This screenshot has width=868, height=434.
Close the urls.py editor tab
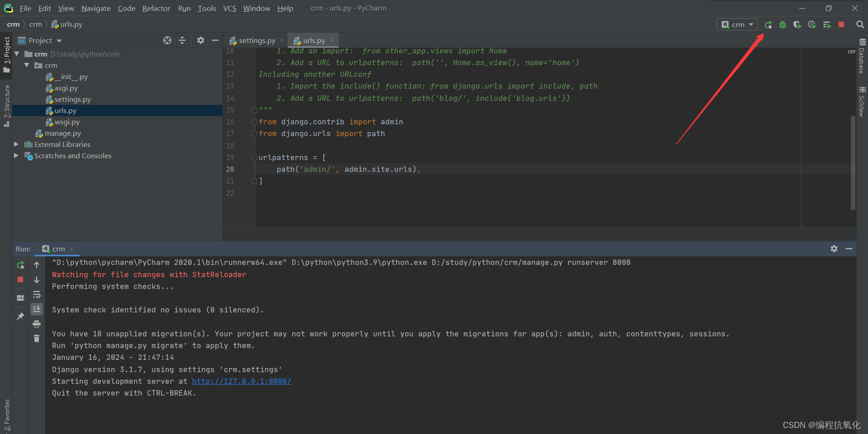pos(332,40)
